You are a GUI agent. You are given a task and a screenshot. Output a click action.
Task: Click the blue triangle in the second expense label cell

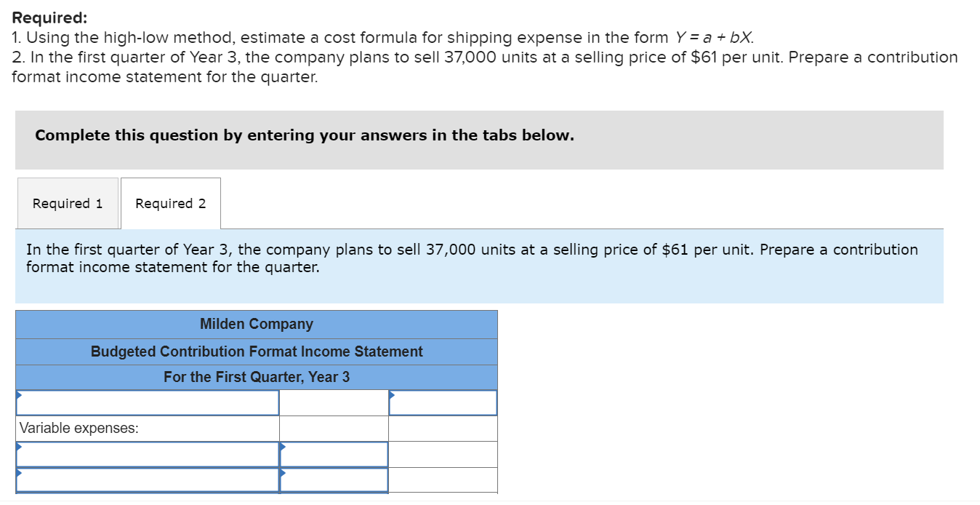17,474
